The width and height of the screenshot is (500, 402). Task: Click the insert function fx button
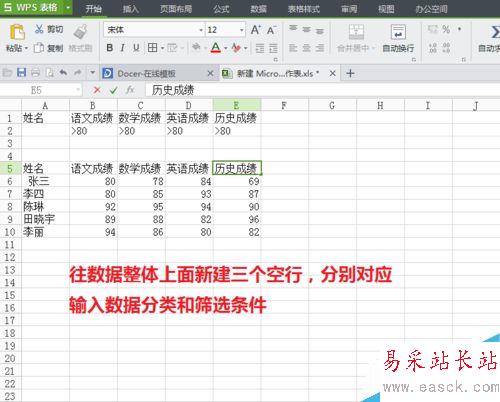pyautogui.click(x=130, y=90)
